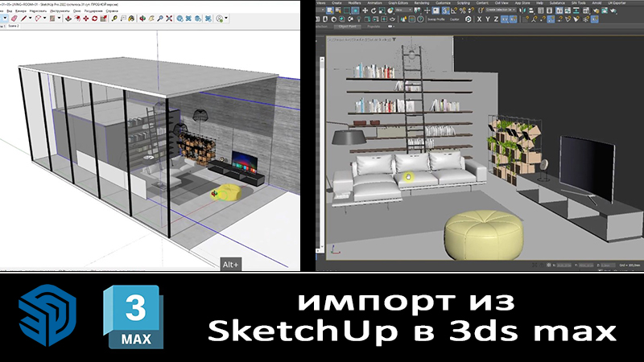Image resolution: width=644 pixels, height=362 pixels.
Task: Select the Pan hand tool in SketchUp
Action: (x=151, y=19)
